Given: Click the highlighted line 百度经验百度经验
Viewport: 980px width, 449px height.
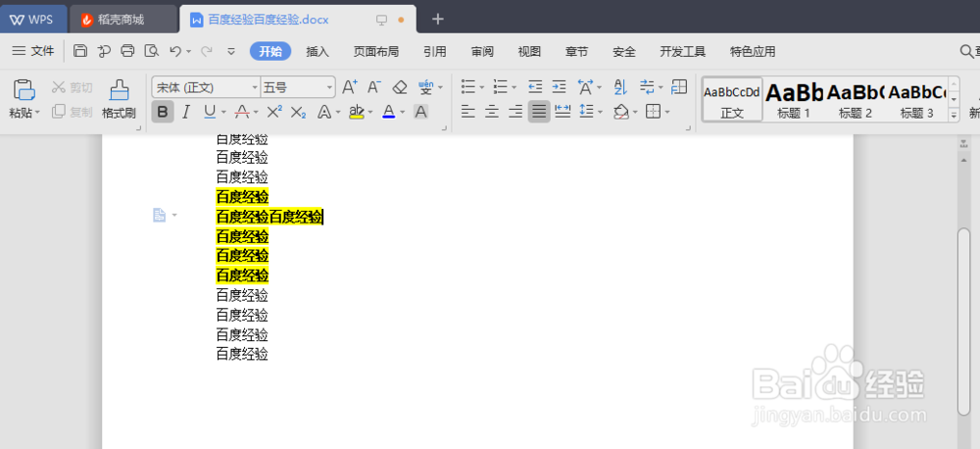Looking at the screenshot, I should 269,217.
